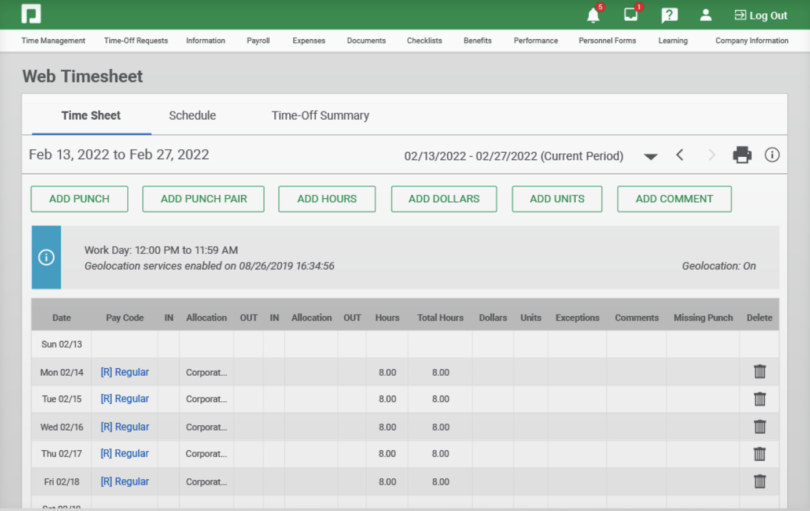Click the Add Punch button
Screen dimensions: 810x511
[x=79, y=199]
